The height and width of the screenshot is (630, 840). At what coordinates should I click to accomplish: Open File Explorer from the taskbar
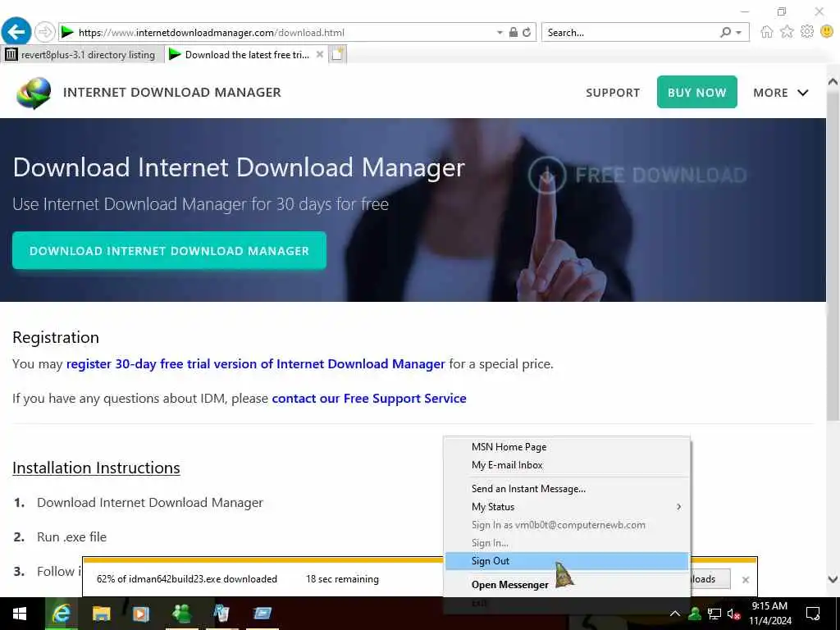101,614
